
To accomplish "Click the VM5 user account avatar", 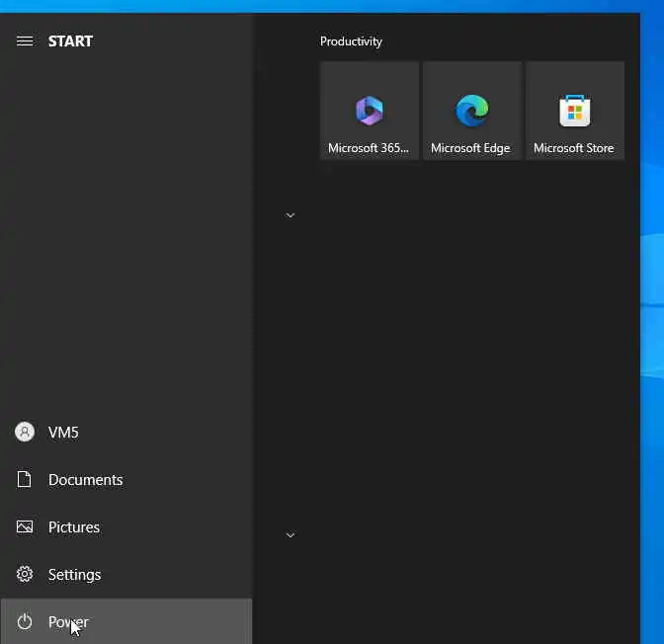I will click(25, 432).
